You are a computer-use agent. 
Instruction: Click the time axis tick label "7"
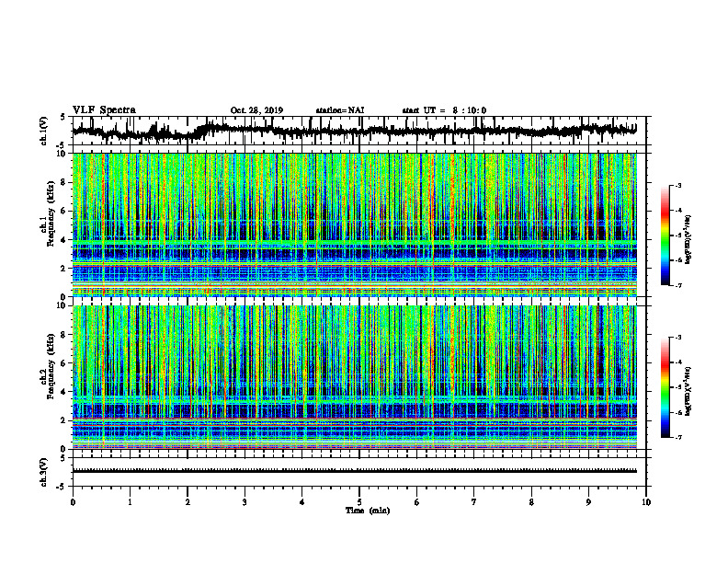(x=474, y=502)
